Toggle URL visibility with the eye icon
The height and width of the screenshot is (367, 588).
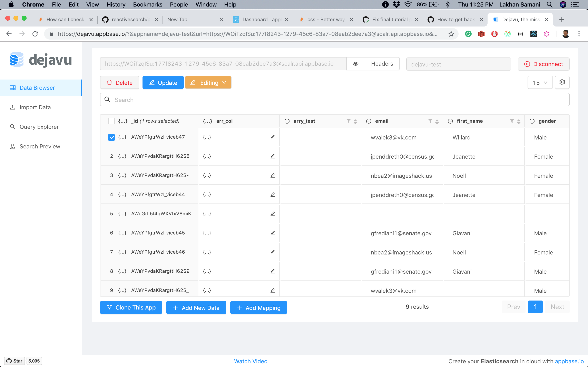pos(355,64)
